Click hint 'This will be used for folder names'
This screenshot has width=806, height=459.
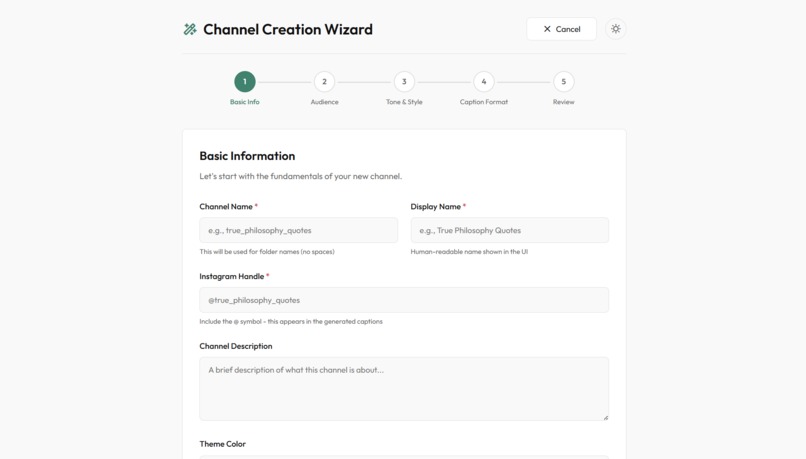point(267,252)
